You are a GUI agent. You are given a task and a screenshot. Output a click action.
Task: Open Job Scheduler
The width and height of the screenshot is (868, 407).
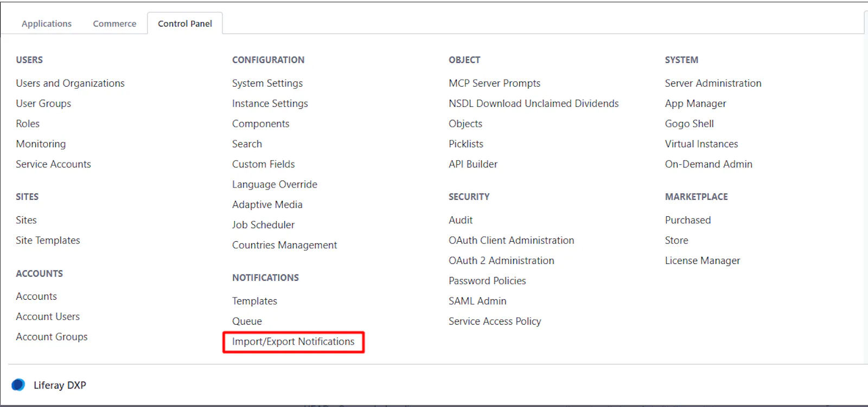pyautogui.click(x=263, y=225)
